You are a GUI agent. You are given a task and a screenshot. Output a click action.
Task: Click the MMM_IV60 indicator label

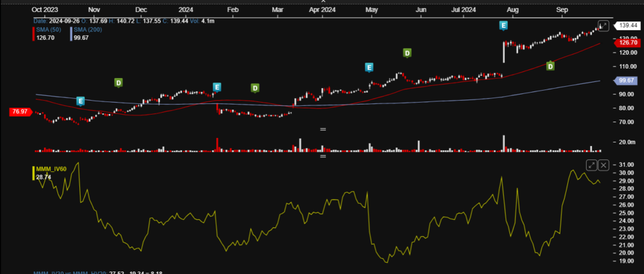click(52, 169)
